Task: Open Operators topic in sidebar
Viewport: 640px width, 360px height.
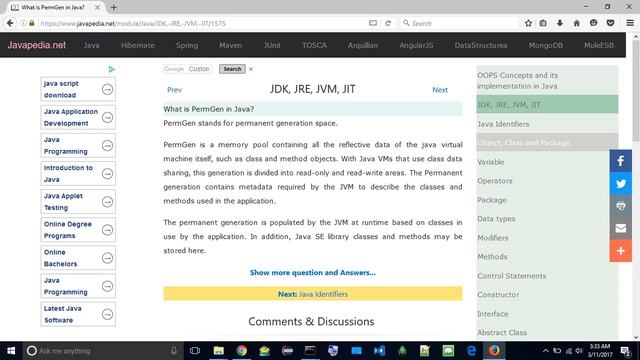Action: (x=547, y=181)
